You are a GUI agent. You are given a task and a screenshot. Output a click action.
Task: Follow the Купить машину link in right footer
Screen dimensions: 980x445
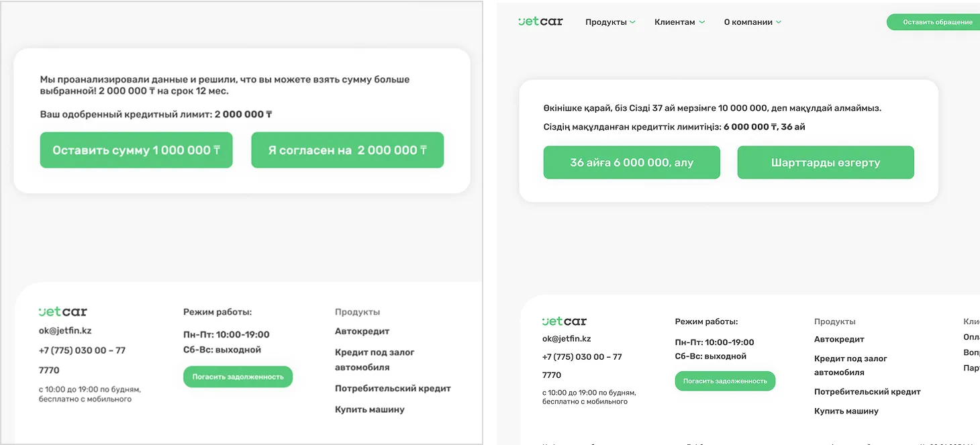[846, 411]
